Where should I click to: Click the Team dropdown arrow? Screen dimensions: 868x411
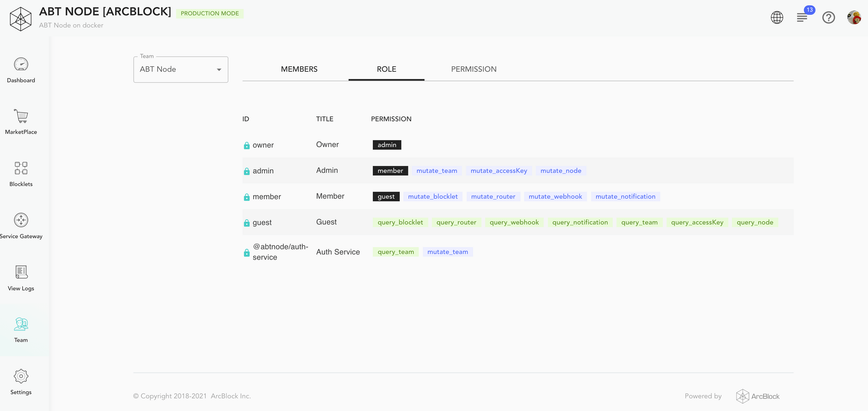219,70
